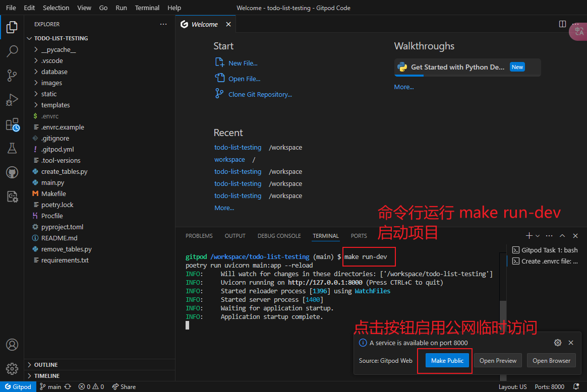The height and width of the screenshot is (392, 587).
Task: Close the Welcome tab
Action: coord(228,24)
